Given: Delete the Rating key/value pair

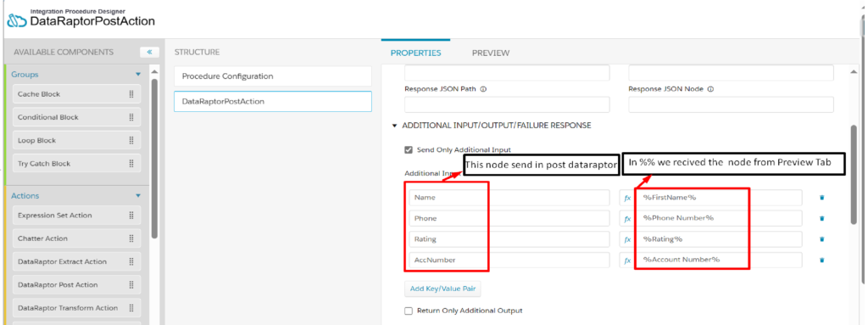Looking at the screenshot, I should click(822, 239).
